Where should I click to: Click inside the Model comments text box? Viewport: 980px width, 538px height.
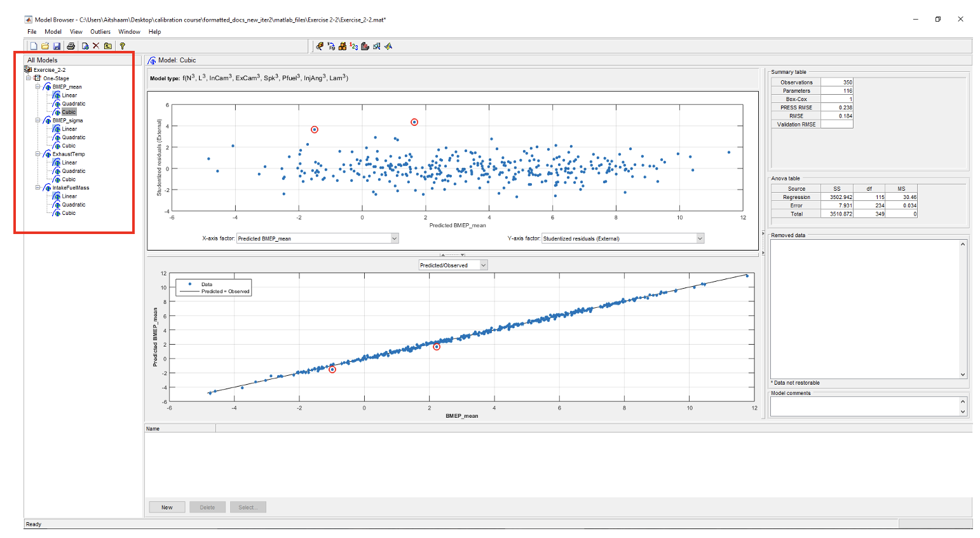point(864,406)
